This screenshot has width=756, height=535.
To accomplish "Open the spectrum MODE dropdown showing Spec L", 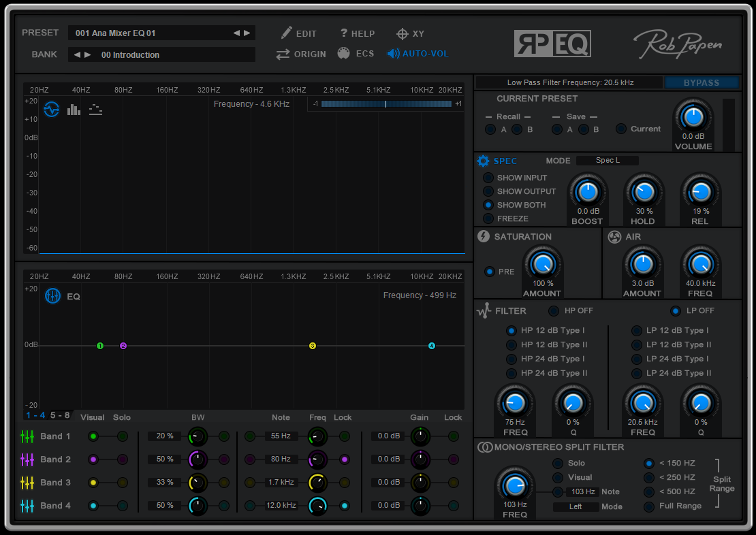I will pos(608,161).
